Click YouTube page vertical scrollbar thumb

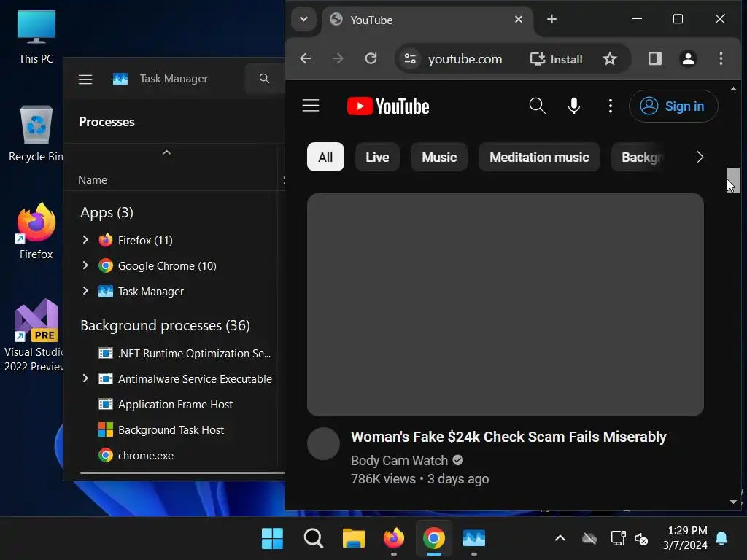pyautogui.click(x=733, y=180)
